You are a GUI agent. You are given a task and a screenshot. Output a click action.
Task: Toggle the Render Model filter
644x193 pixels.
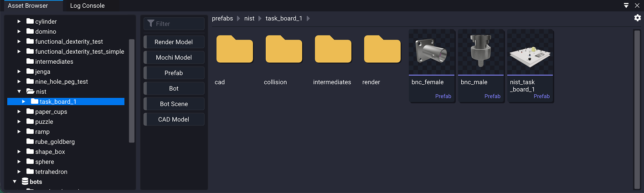[x=174, y=42]
